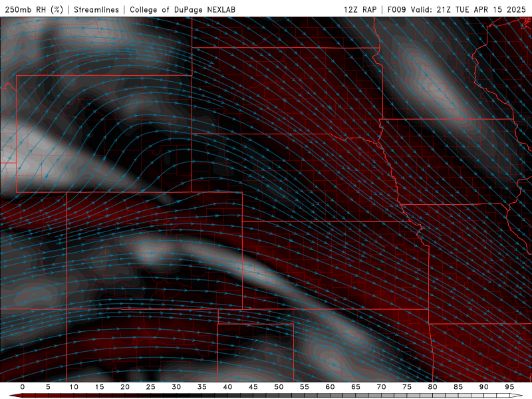Click the 'College of DuPage NEXLAB' text
Viewport: 532px width, 399px height.
pyautogui.click(x=182, y=9)
